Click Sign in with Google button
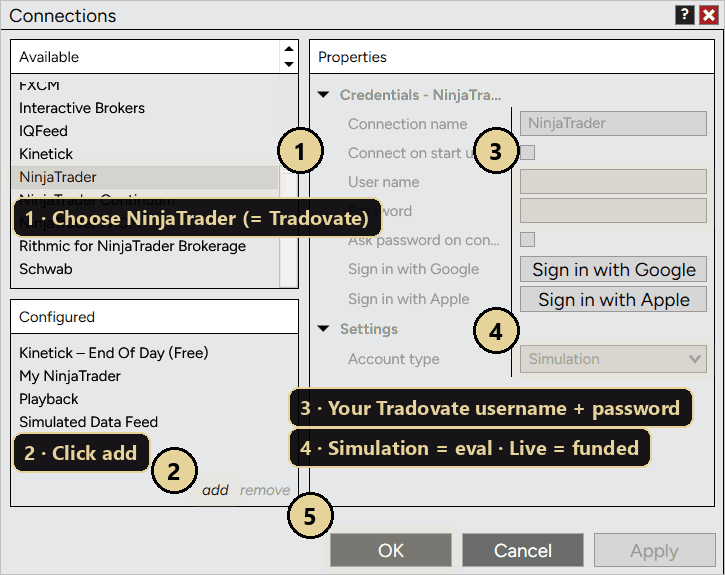Screen dimensions: 725x575 tap(613, 269)
